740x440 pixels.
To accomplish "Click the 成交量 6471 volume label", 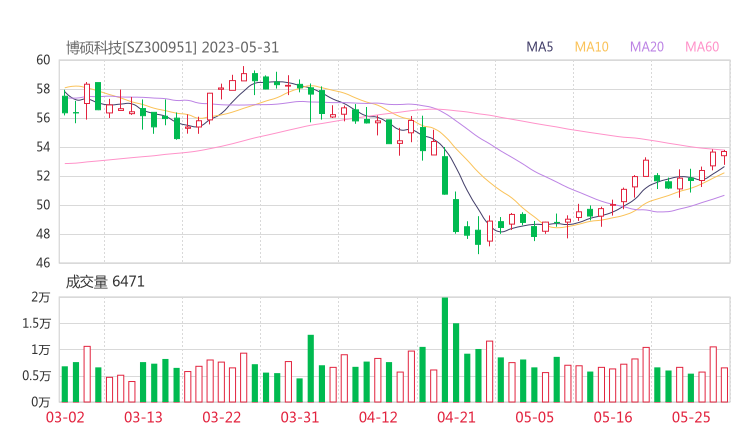I will point(105,282).
